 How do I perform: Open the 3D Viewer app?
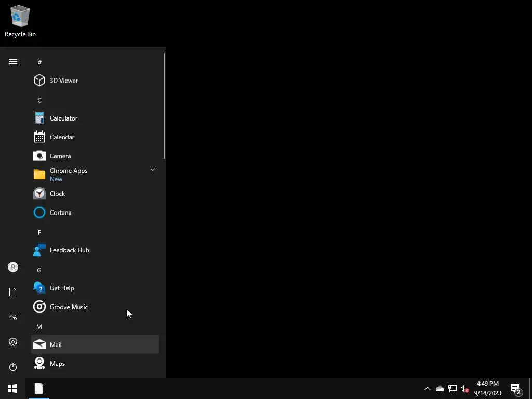click(x=95, y=81)
